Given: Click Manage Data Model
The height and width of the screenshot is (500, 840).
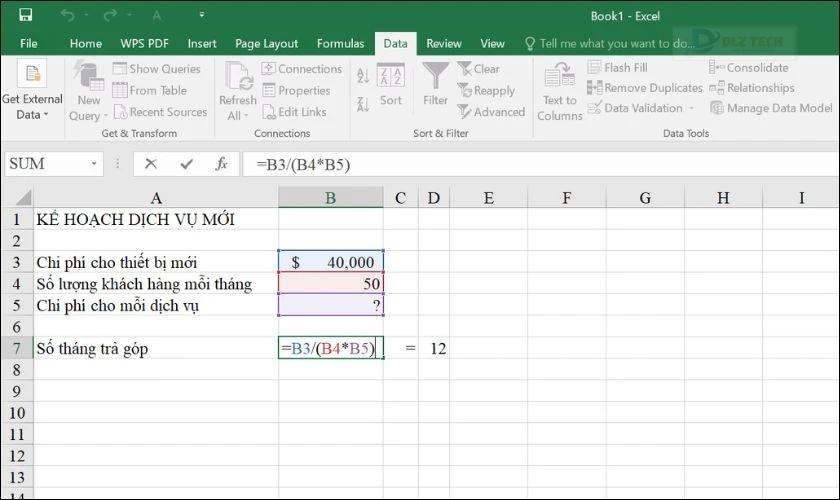Looking at the screenshot, I should 771,108.
